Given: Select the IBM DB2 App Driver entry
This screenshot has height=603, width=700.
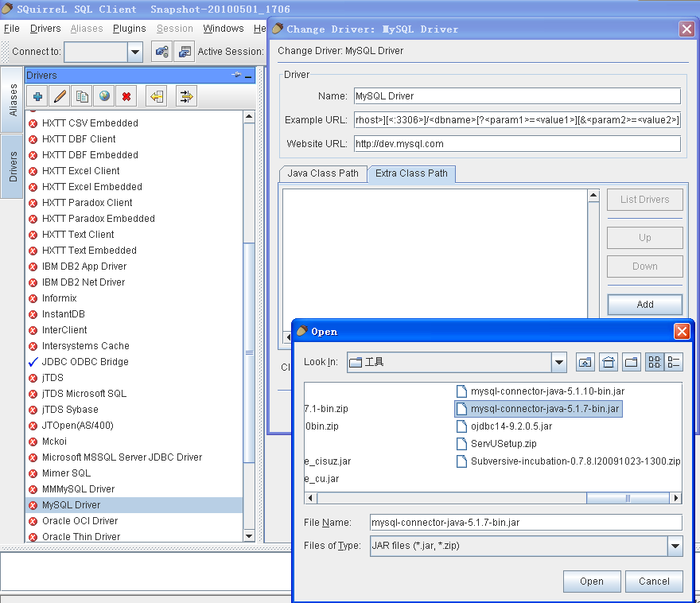Looking at the screenshot, I should point(134,266).
